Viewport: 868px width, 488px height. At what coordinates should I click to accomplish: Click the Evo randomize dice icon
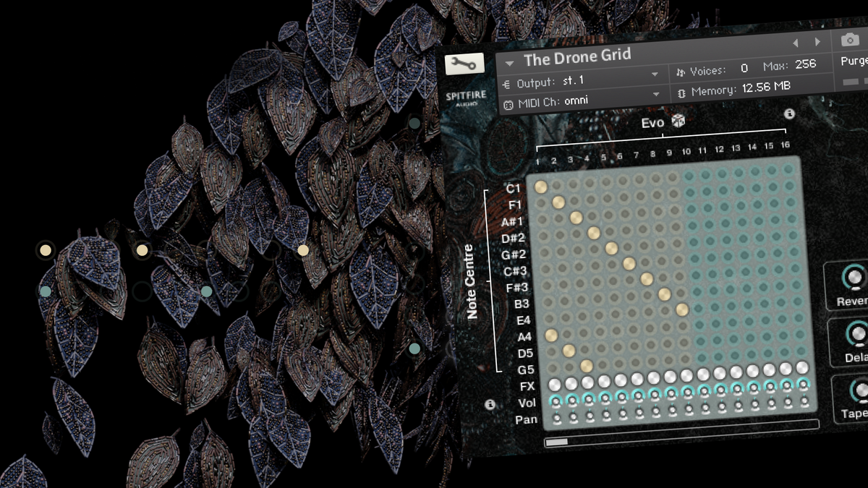pos(678,121)
